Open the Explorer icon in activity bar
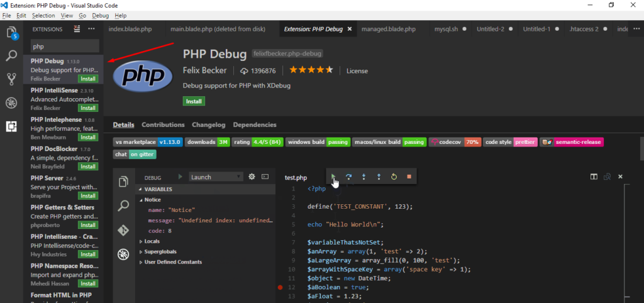 coord(11,33)
